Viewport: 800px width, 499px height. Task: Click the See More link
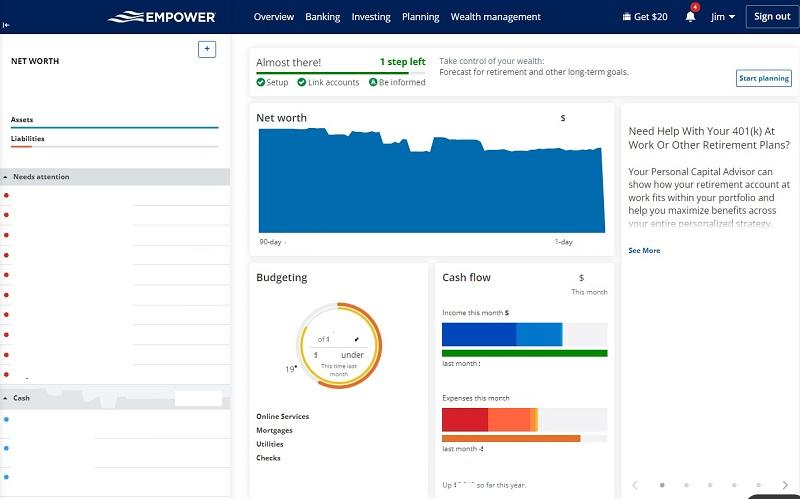[x=644, y=250]
